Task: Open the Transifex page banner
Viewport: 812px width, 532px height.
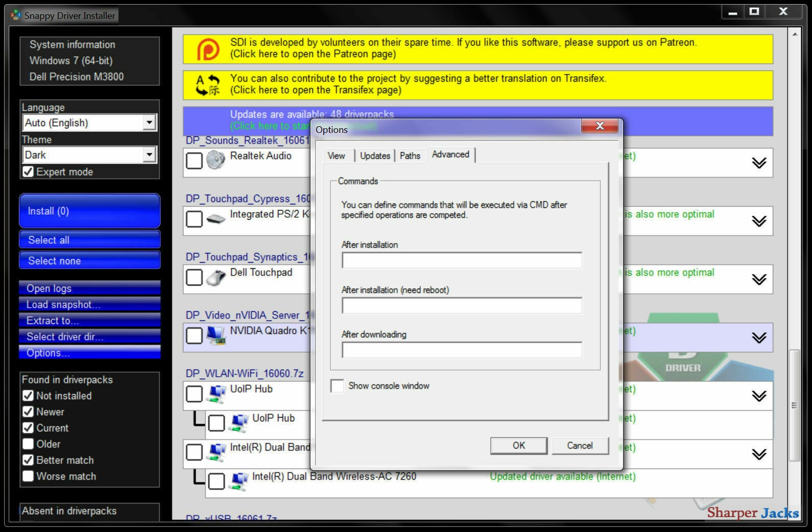Action: [478, 85]
